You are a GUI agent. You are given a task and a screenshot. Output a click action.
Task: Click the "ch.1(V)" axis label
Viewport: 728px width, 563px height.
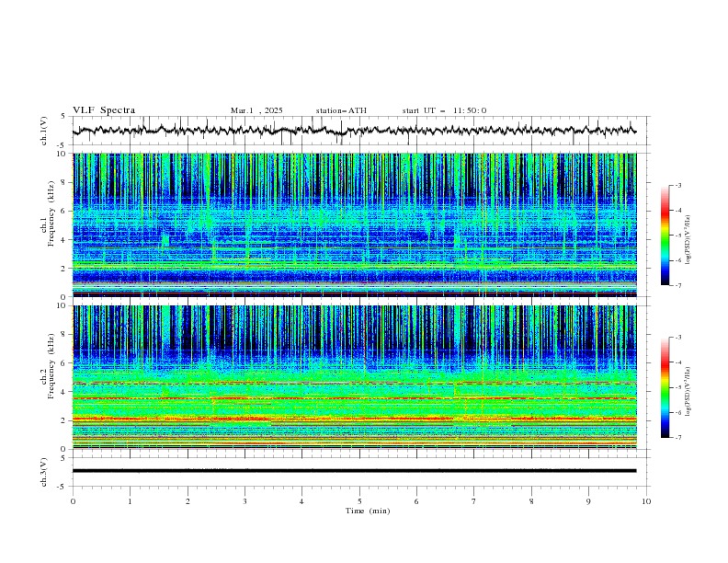[44, 131]
